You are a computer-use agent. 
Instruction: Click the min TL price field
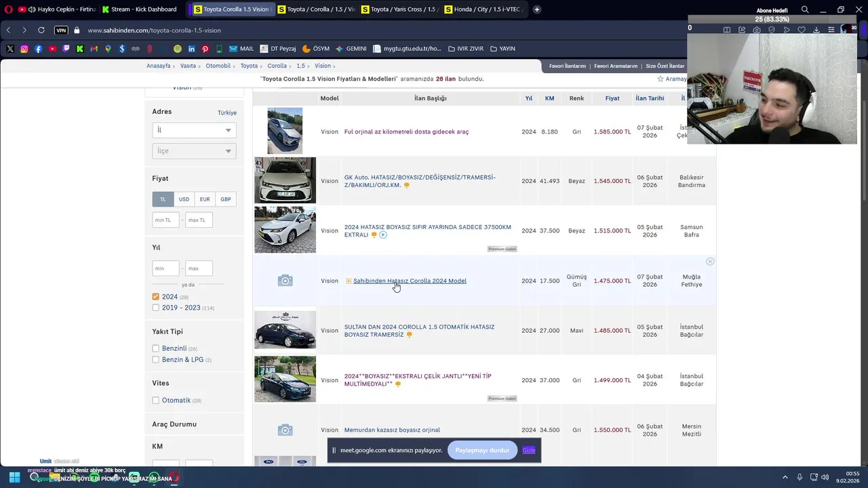tap(166, 220)
